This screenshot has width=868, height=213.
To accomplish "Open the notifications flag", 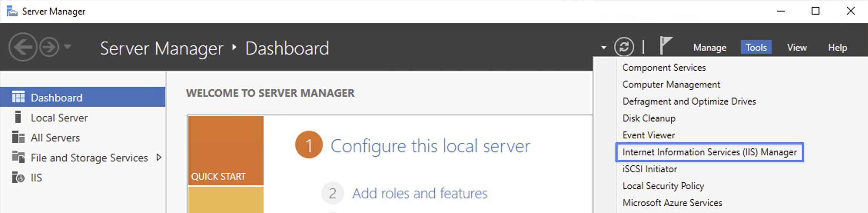I will (666, 45).
